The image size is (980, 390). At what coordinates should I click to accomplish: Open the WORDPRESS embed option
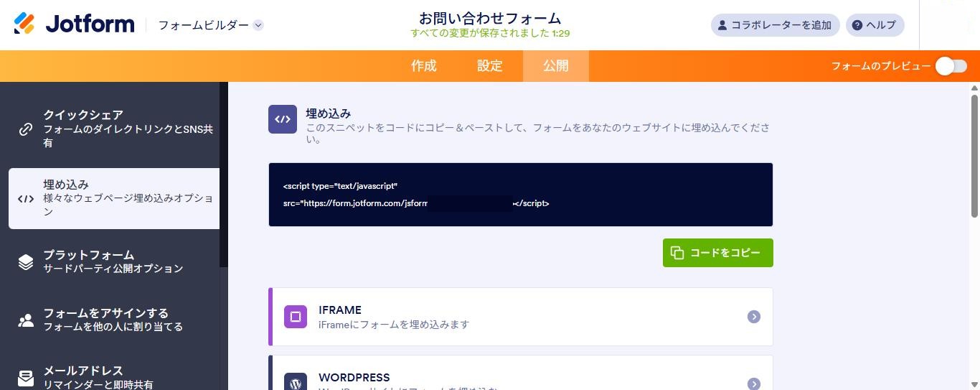click(521, 373)
